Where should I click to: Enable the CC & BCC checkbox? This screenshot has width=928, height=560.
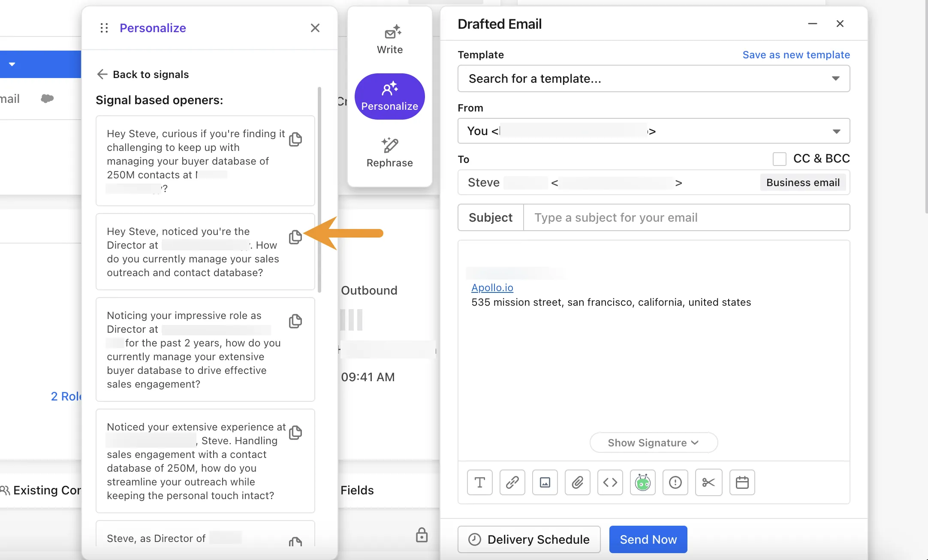tap(779, 159)
